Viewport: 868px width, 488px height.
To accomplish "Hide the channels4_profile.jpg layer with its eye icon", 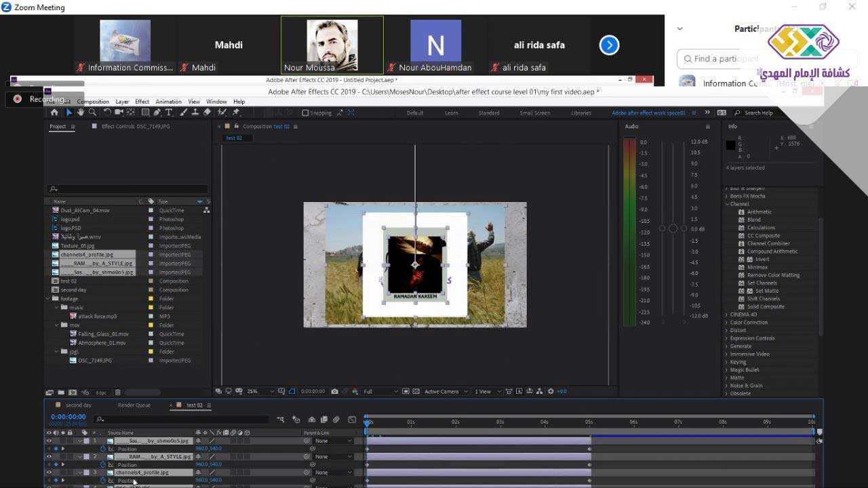I will tap(49, 472).
